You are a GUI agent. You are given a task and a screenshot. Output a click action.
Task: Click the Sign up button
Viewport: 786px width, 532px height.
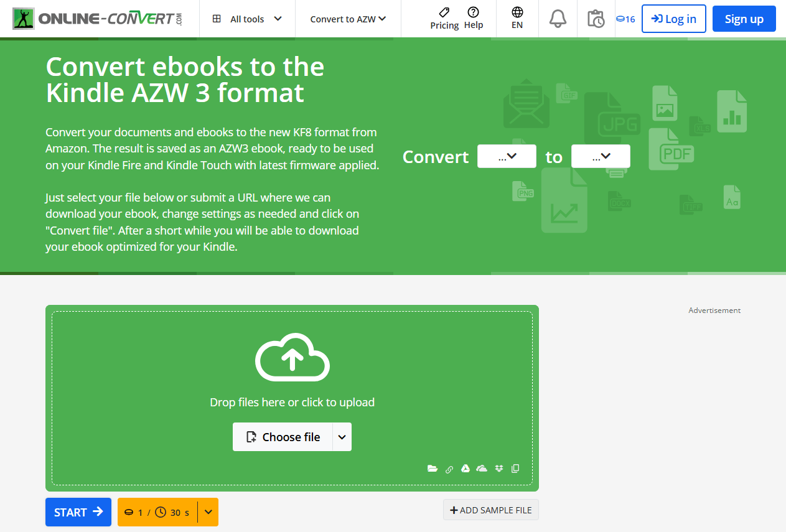[744, 19]
